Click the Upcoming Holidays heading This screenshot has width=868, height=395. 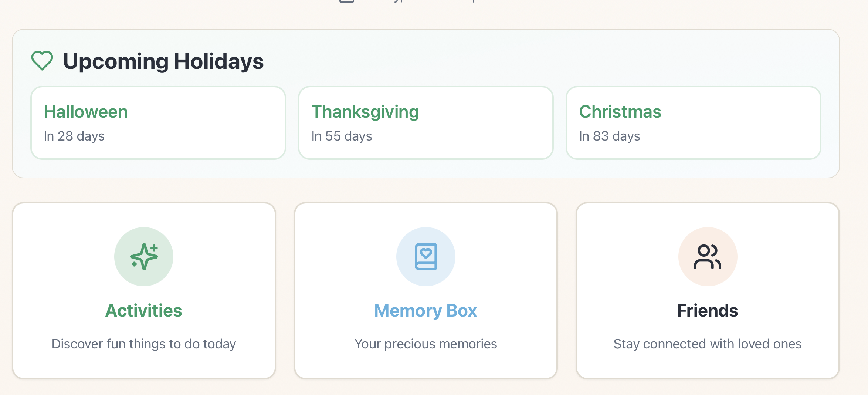pos(164,61)
